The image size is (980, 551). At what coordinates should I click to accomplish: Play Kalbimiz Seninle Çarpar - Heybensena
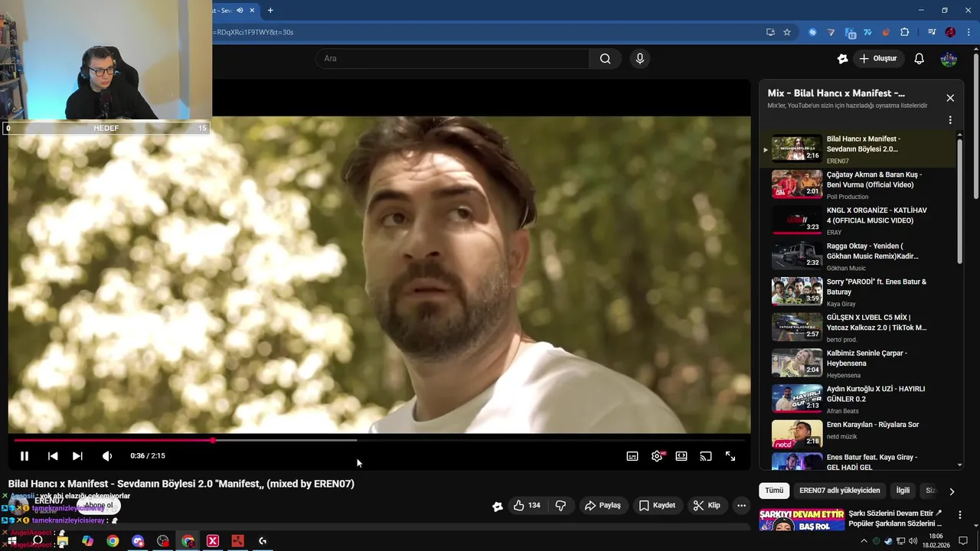click(x=857, y=364)
